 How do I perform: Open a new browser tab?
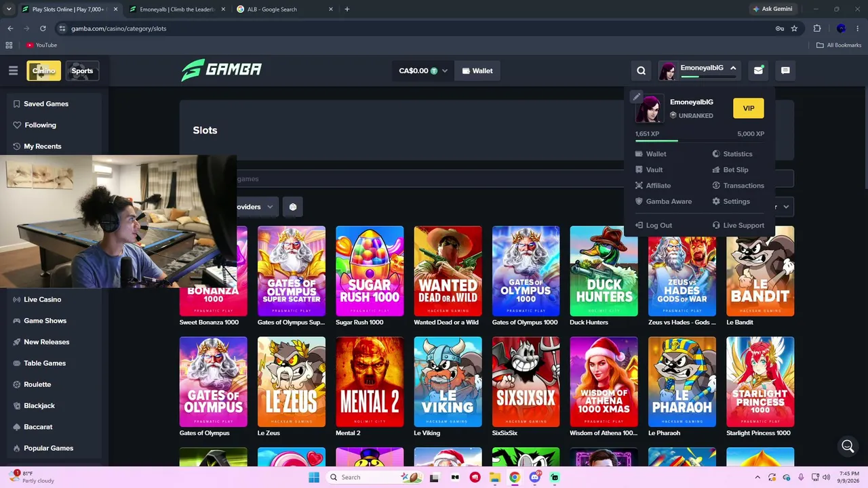347,9
